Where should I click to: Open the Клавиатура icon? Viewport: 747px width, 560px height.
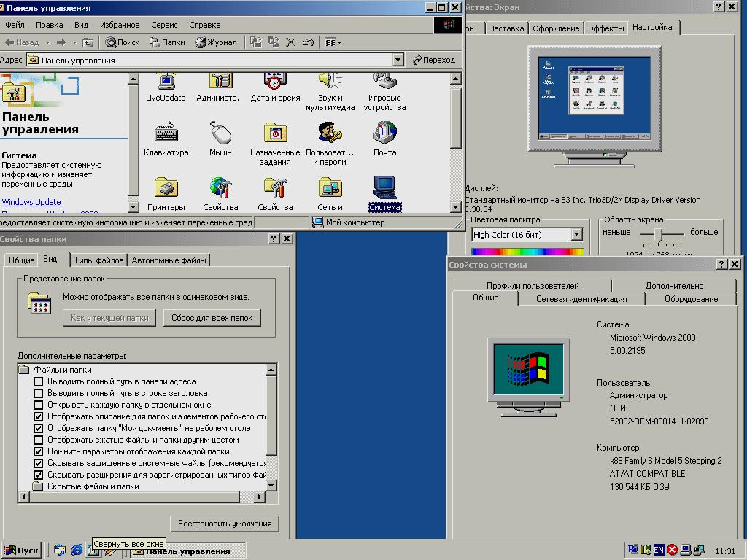pyautogui.click(x=166, y=139)
